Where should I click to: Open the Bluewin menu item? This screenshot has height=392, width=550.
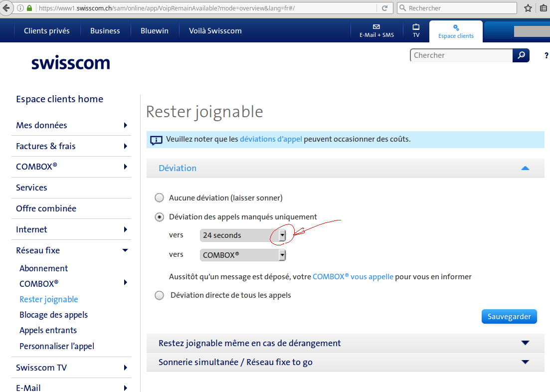pyautogui.click(x=155, y=30)
